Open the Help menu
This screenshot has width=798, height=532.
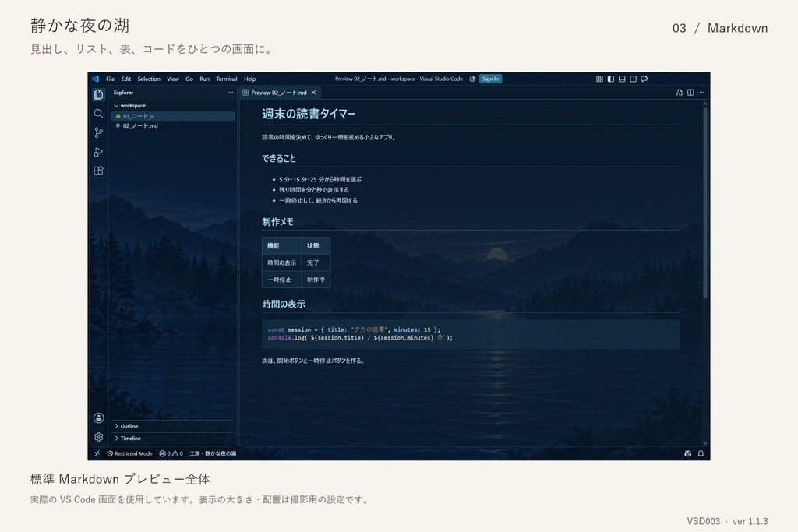[249, 79]
